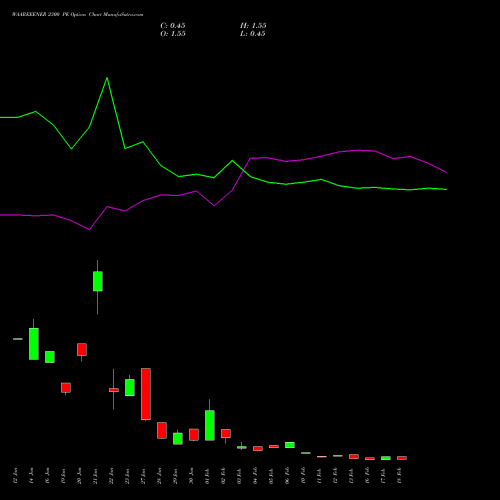This screenshot has width=500, height=500.
Task: Click the large red candle above 27 Jan
Action: (146, 394)
